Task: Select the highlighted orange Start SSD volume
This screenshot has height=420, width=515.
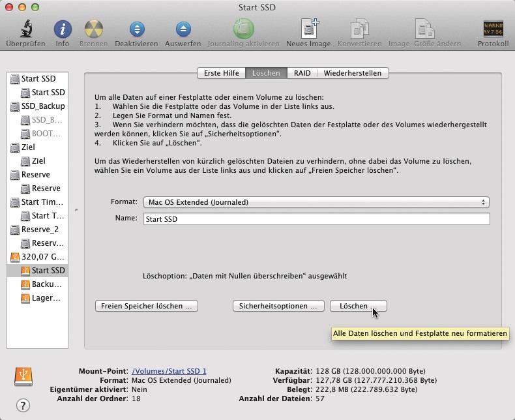Action: click(37, 271)
